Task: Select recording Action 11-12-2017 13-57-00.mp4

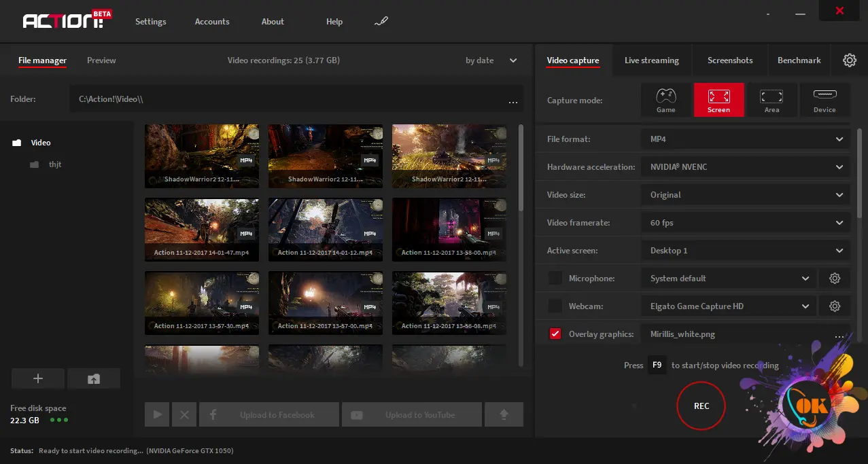Action: coord(326,303)
